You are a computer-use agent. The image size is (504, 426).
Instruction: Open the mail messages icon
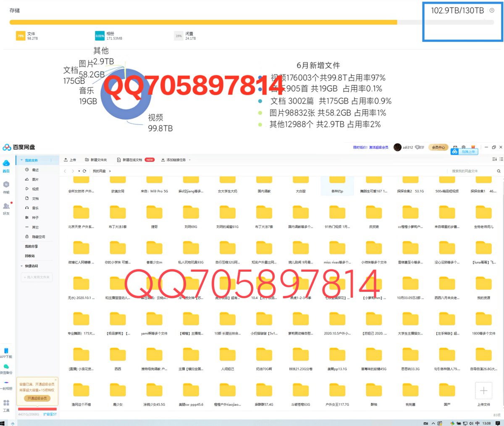pos(455,147)
